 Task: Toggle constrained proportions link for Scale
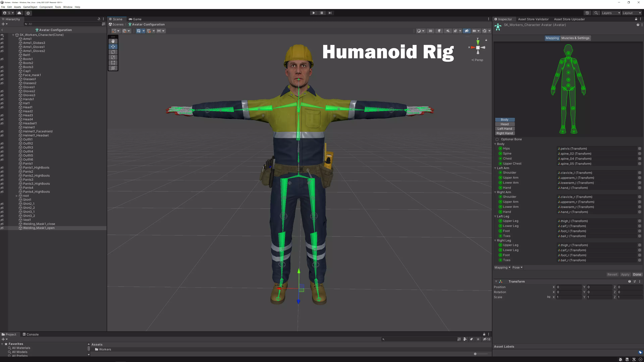coord(549,297)
